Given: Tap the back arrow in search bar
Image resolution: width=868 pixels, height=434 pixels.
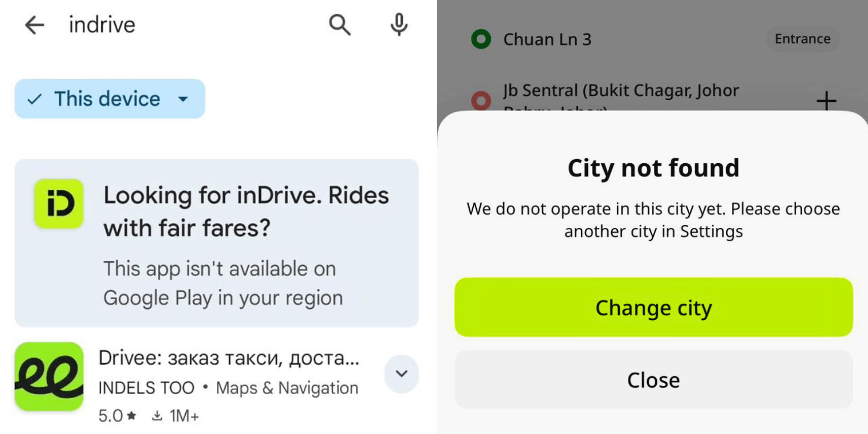Looking at the screenshot, I should tap(35, 25).
